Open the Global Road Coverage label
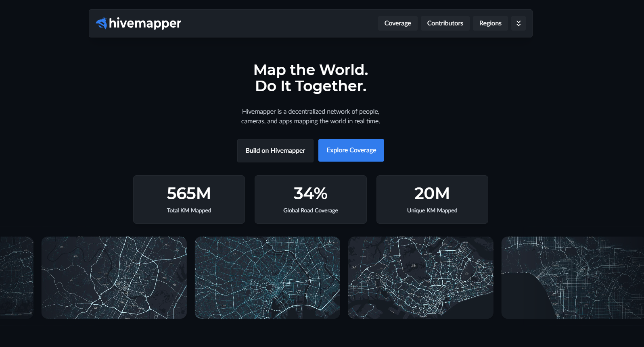This screenshot has width=644, height=347. coord(310,210)
